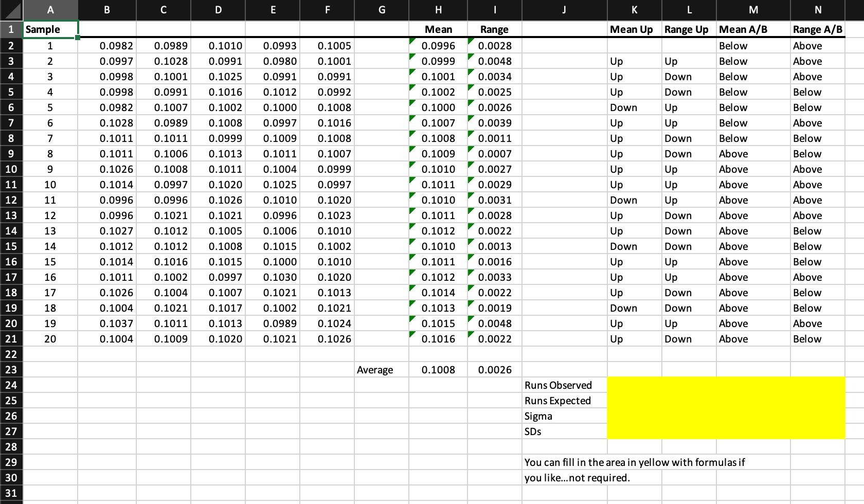Click sample number 10 in column A
The width and height of the screenshot is (864, 504).
coord(50,185)
